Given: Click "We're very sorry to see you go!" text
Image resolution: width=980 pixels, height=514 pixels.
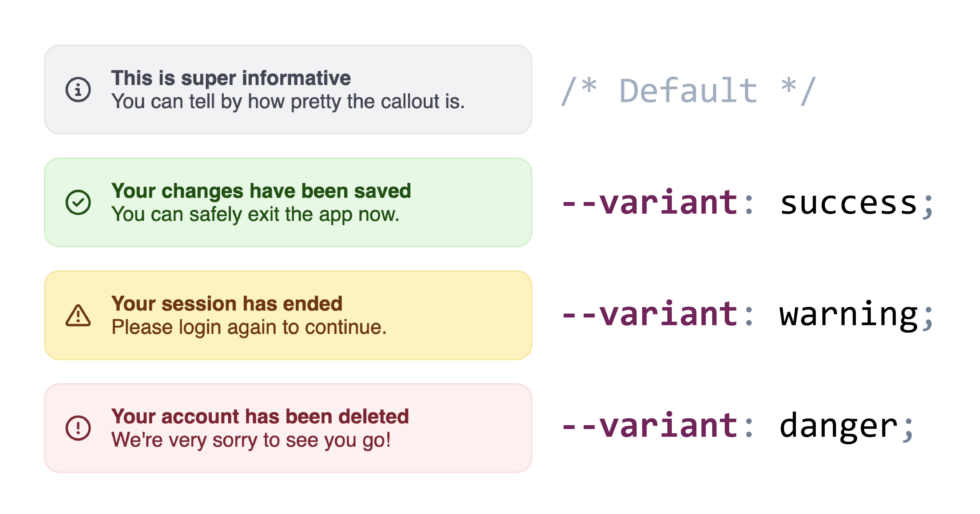Looking at the screenshot, I should click(251, 440).
